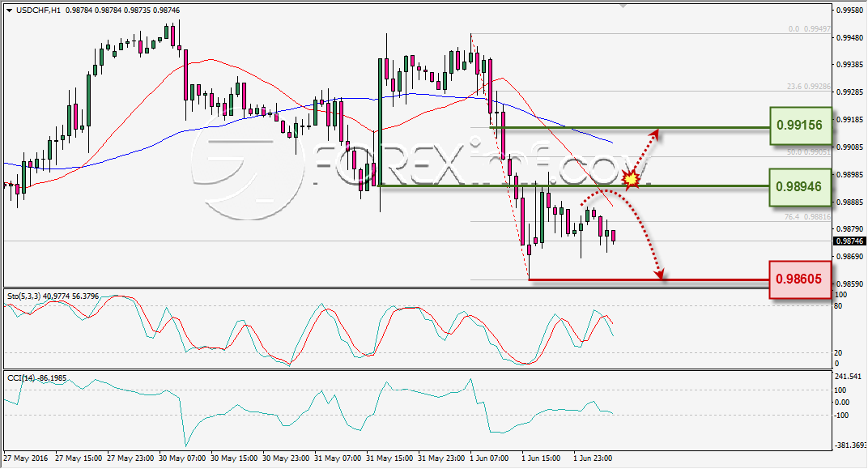This screenshot has height=469, width=868.
Task: Click the triangle arrow beside USDCHF,H1
Action: point(10,11)
